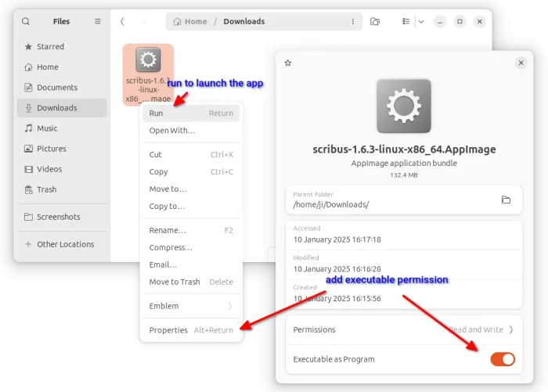Click the search-in-folder icon in toolbar
Screen dimensions: 548x392
coord(375,22)
